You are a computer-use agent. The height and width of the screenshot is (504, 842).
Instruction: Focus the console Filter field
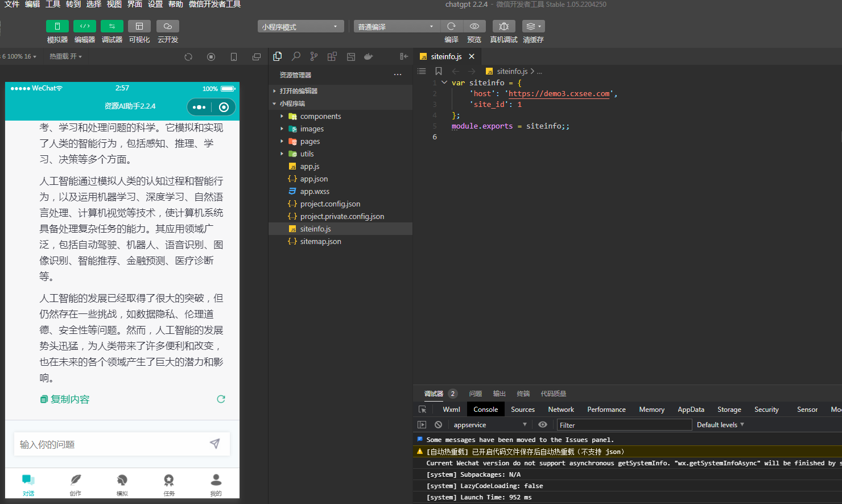pos(624,425)
